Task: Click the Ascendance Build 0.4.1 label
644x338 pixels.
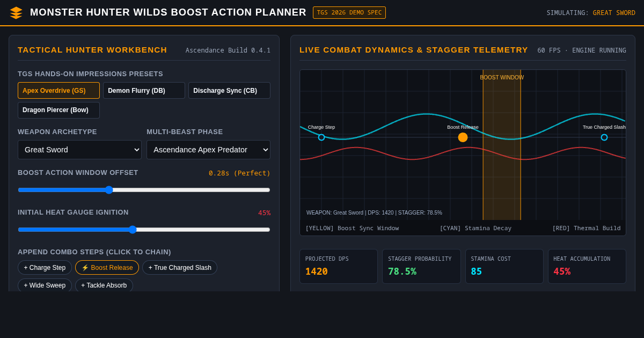Action: pos(228,50)
